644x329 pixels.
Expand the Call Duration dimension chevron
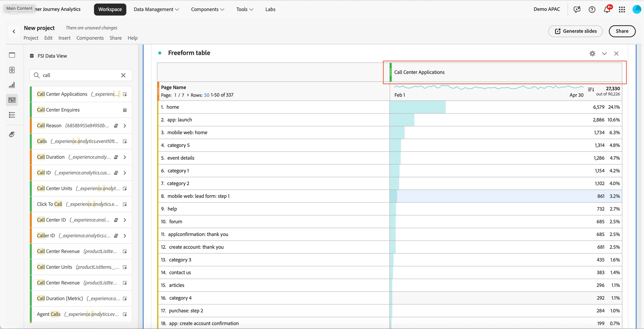tap(125, 157)
